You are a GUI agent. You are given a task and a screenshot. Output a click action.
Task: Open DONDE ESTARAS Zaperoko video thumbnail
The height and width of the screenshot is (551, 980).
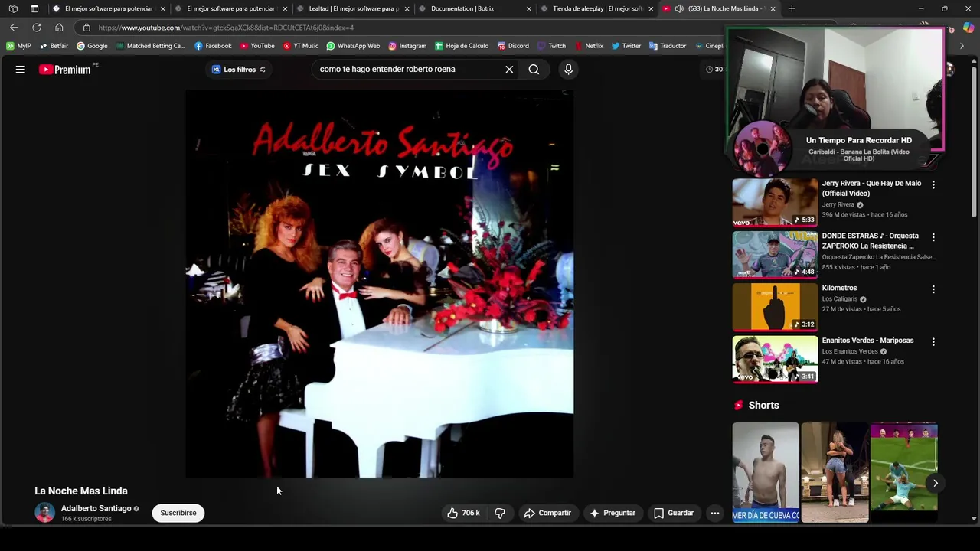pos(775,254)
